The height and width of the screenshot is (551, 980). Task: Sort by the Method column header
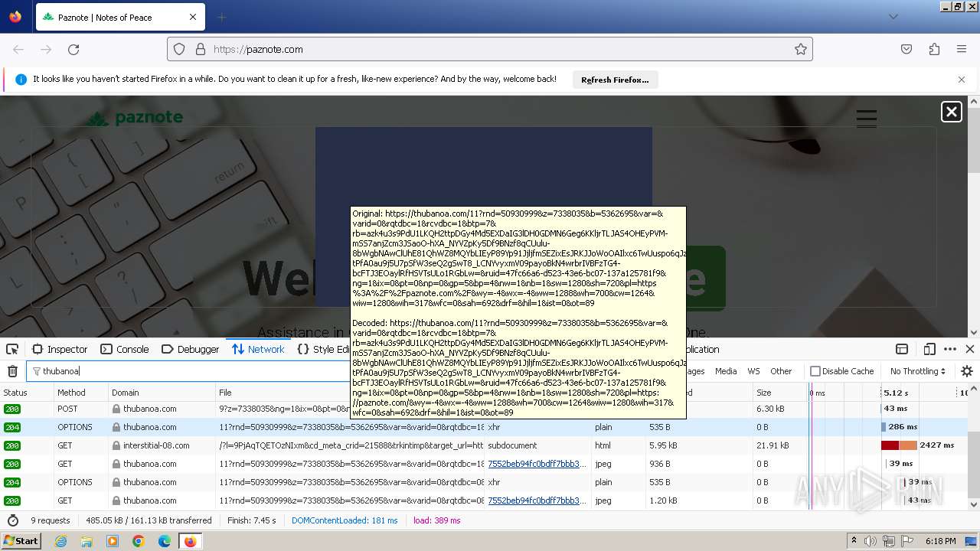click(80, 393)
